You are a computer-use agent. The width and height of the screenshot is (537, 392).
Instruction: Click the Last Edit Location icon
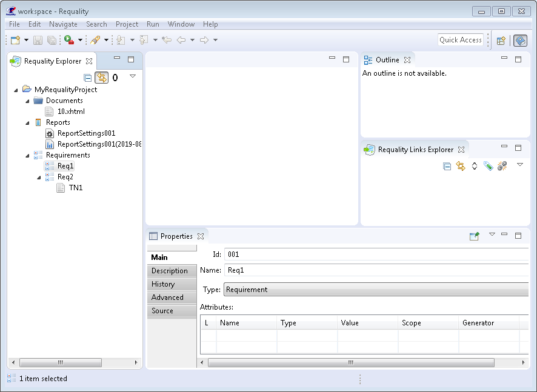pos(167,40)
